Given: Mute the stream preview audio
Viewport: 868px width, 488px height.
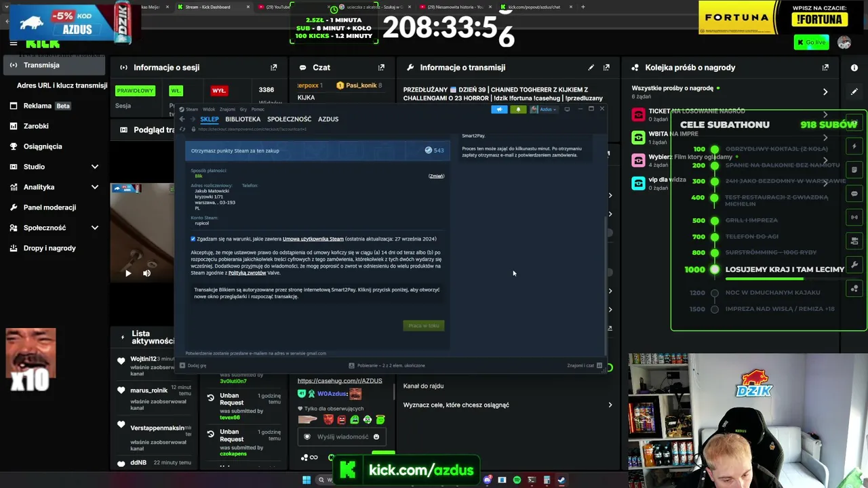Looking at the screenshot, I should [146, 273].
